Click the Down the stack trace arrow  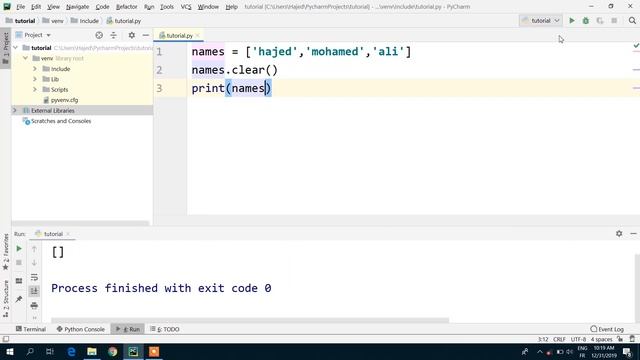34,263
